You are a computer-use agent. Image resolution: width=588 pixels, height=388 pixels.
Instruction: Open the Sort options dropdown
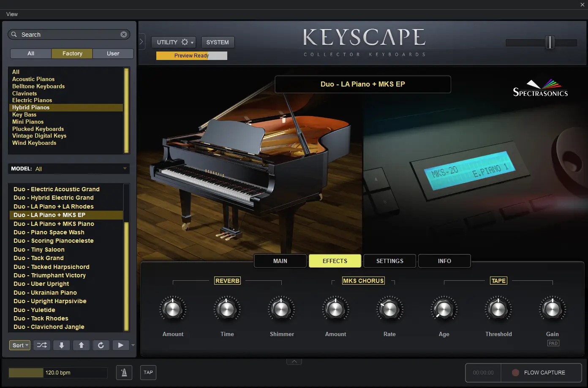pyautogui.click(x=19, y=345)
